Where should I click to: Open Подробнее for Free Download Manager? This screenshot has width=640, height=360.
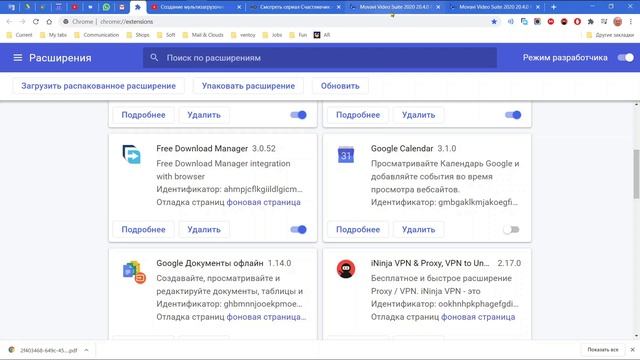(143, 229)
